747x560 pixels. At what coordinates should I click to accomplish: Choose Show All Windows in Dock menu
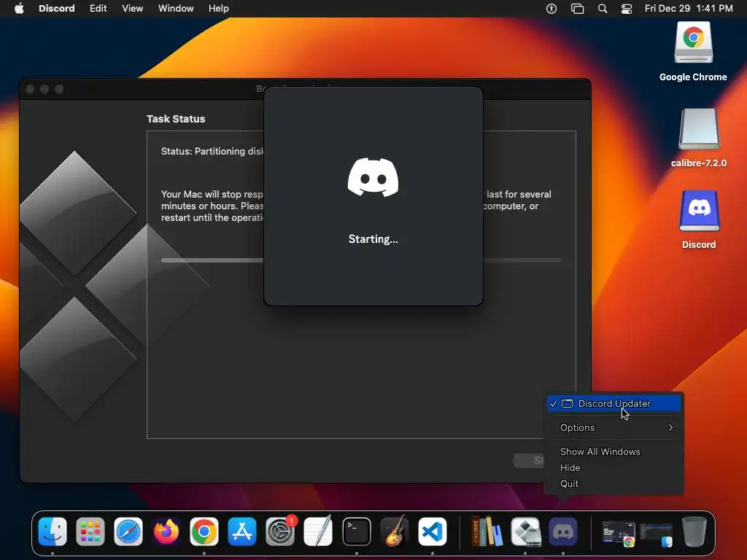614,451
